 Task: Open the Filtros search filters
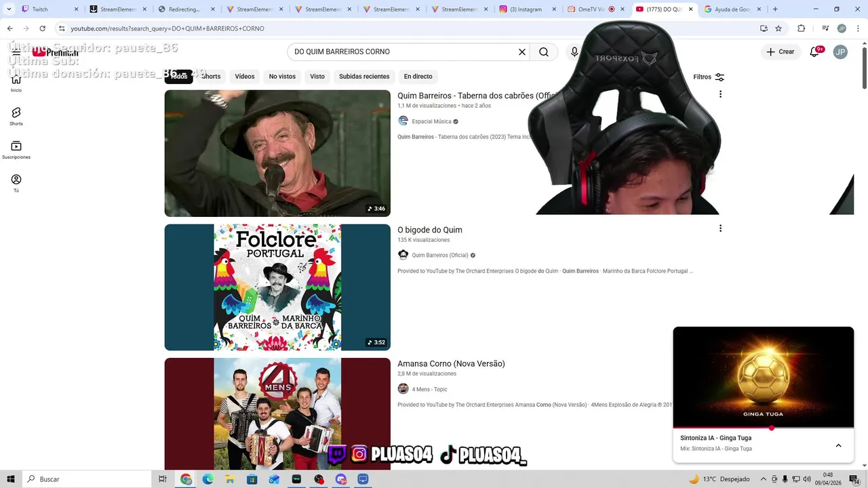[x=709, y=77]
